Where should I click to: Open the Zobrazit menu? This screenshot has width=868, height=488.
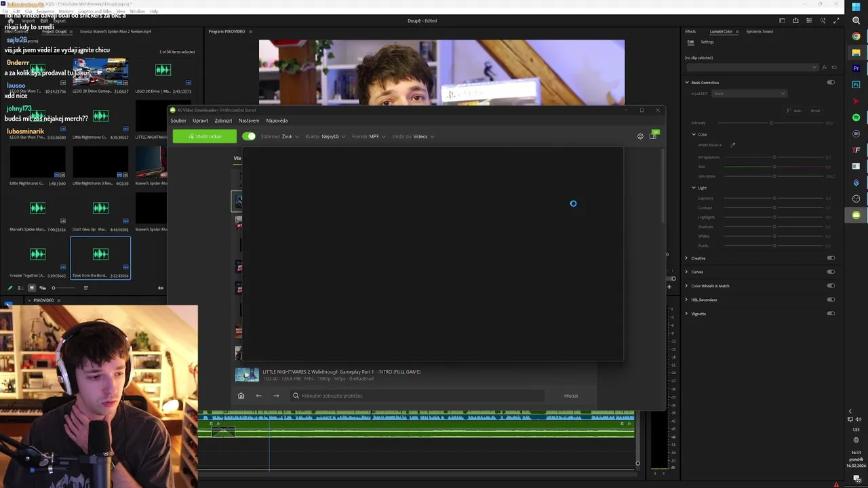[223, 121]
